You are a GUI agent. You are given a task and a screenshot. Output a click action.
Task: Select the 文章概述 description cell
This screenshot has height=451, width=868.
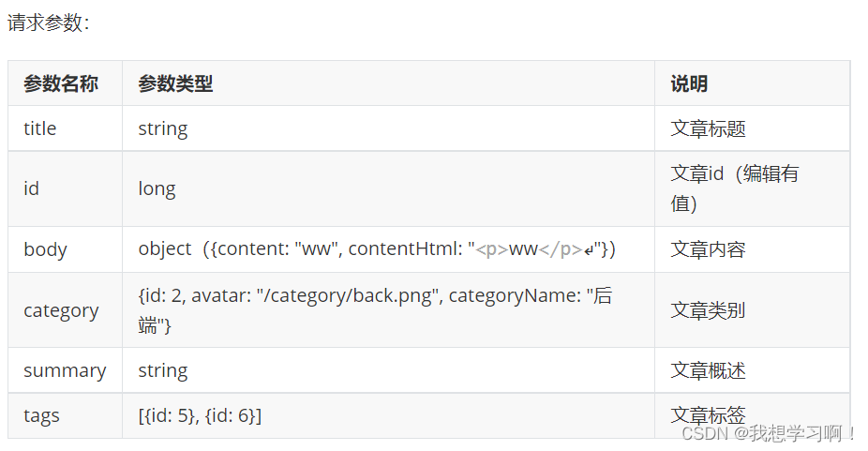(709, 370)
